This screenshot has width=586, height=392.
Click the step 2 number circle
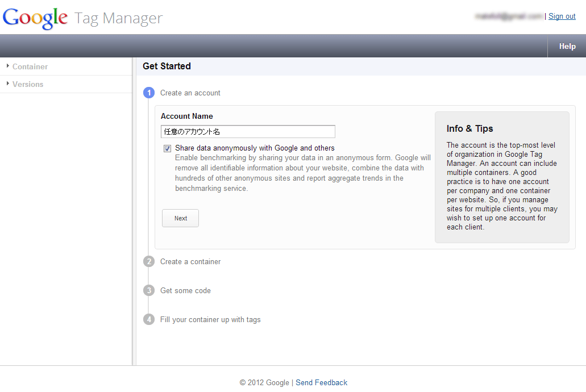149,261
